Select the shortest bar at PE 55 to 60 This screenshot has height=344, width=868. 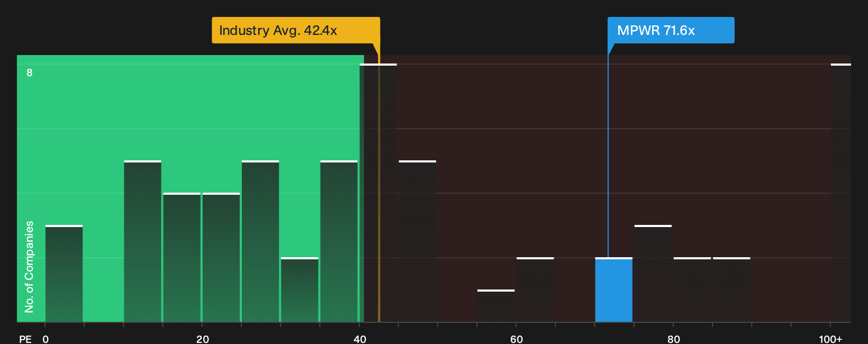(x=496, y=306)
